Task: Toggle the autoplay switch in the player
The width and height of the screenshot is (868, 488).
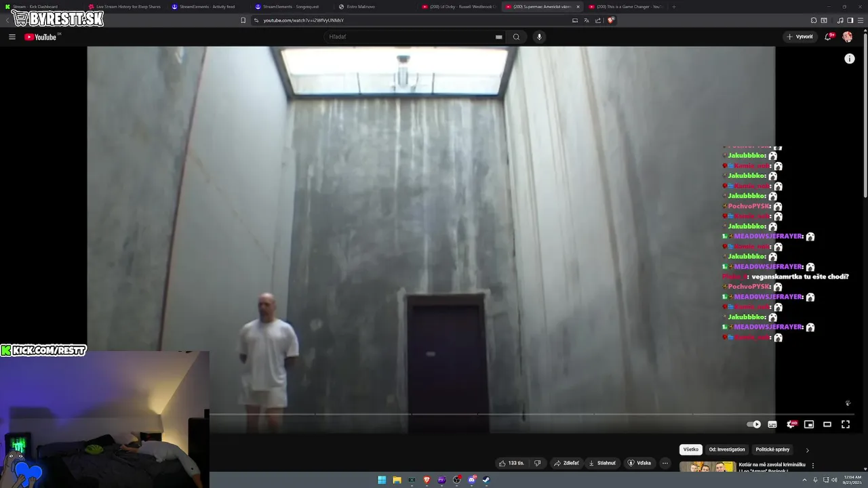Action: [x=754, y=424]
